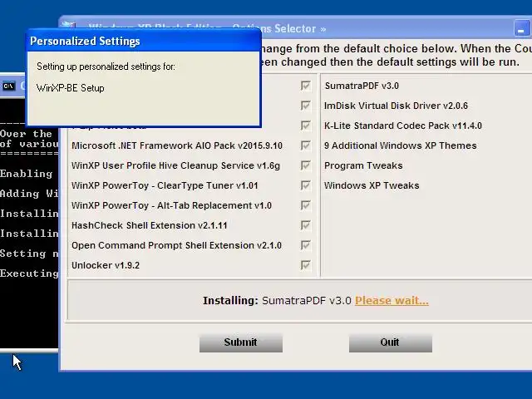The width and height of the screenshot is (532, 399).
Task: Select 'Open Command Prompt Shell Extension v2.1.0' text
Action: (x=176, y=245)
